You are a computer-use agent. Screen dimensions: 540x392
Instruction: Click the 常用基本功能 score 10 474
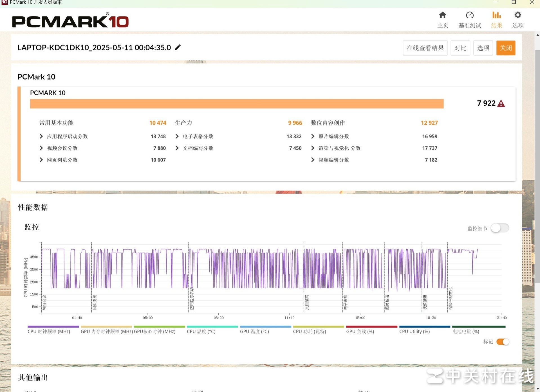tap(158, 123)
